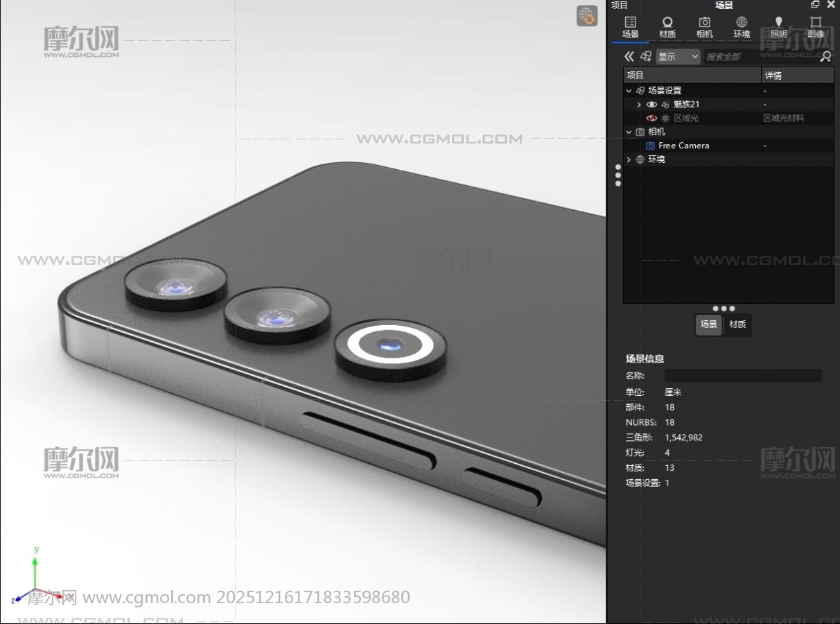
Task: Open the 材质 (Material) tab at the top
Action: point(667,28)
